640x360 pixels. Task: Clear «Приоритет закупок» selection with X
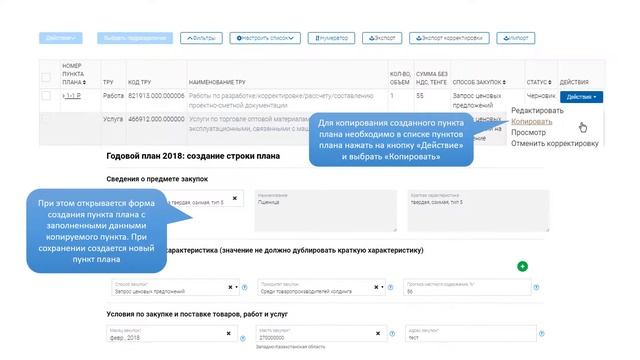[376, 287]
